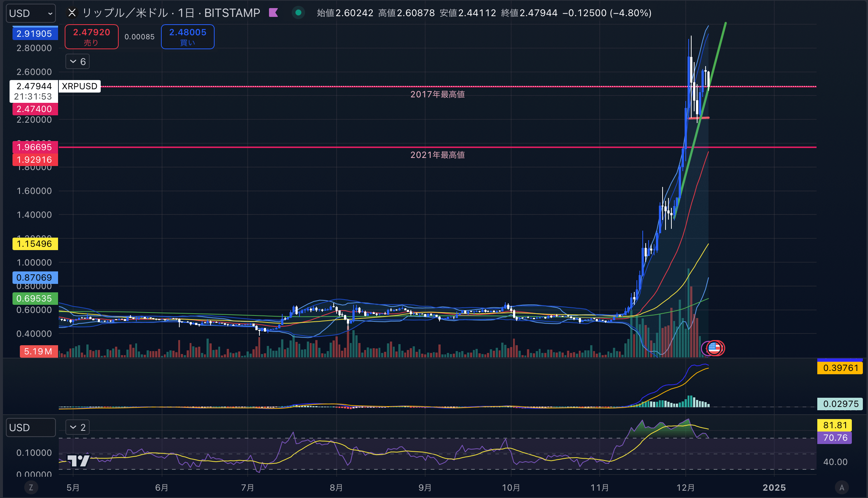The height and width of the screenshot is (498, 868).
Task: Expand the RSI pane legend showing 2
Action: coord(78,427)
